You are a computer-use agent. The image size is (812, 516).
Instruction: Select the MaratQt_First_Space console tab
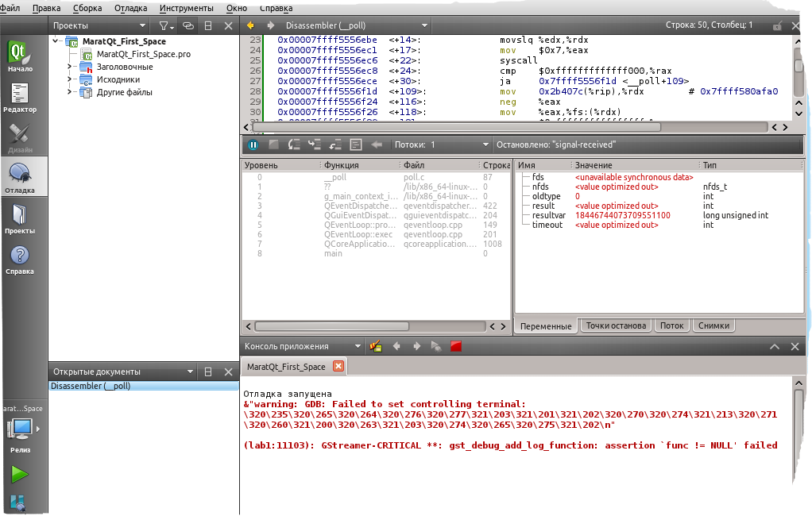coord(286,367)
